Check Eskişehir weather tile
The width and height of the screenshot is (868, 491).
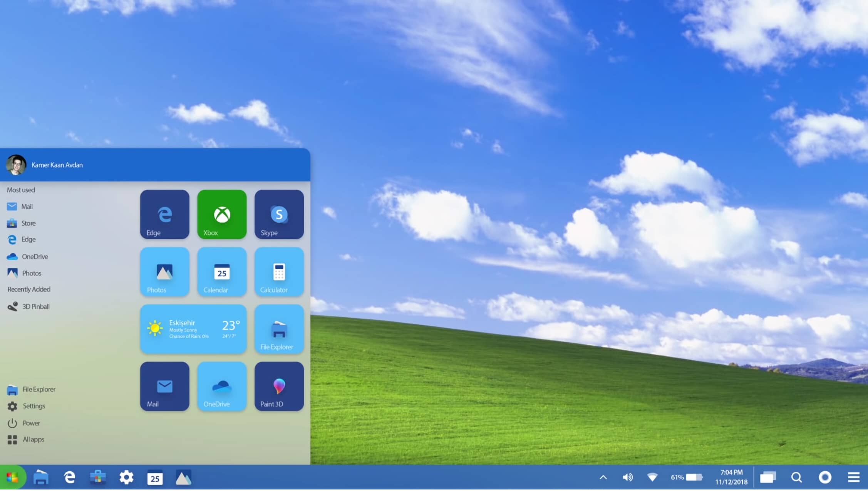(x=193, y=329)
